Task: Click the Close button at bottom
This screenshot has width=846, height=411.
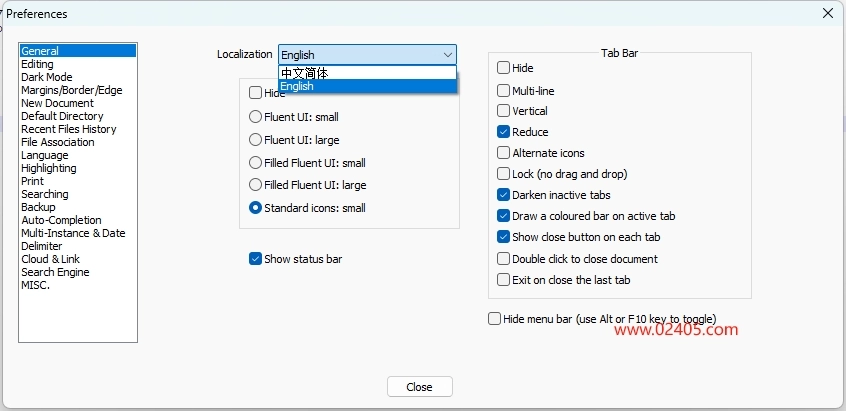Action: [x=419, y=387]
